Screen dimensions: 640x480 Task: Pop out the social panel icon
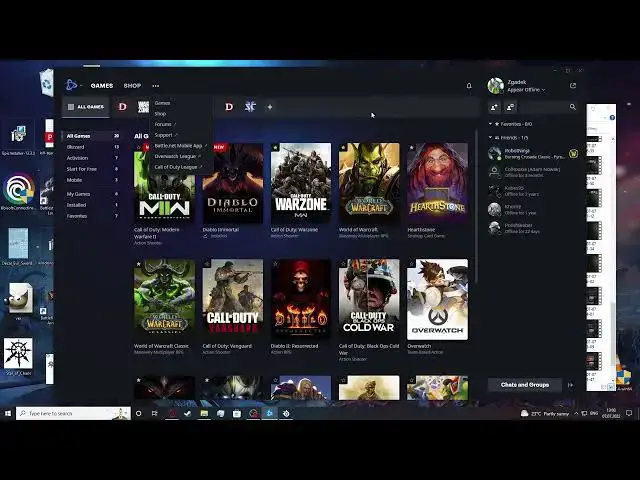[x=573, y=86]
